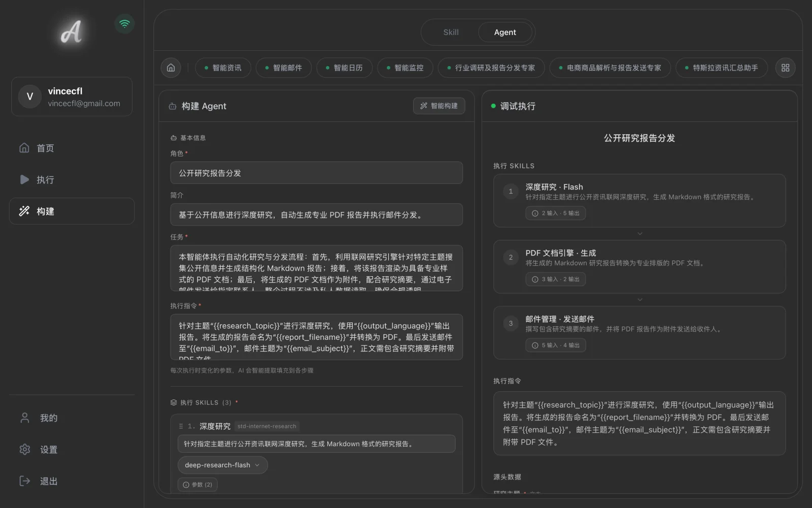Image resolution: width=812 pixels, height=508 pixels.
Task: Show the 5 输入 · 4 输出 details
Action: [x=555, y=345]
